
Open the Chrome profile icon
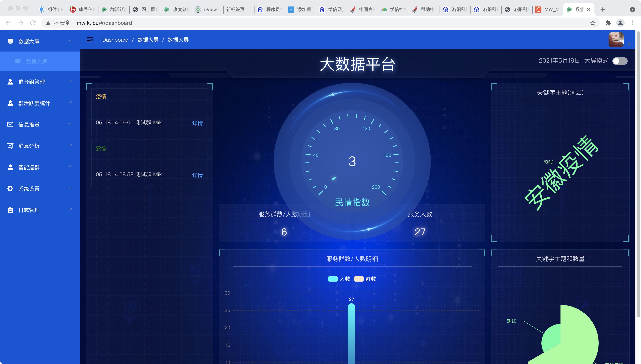[620, 23]
